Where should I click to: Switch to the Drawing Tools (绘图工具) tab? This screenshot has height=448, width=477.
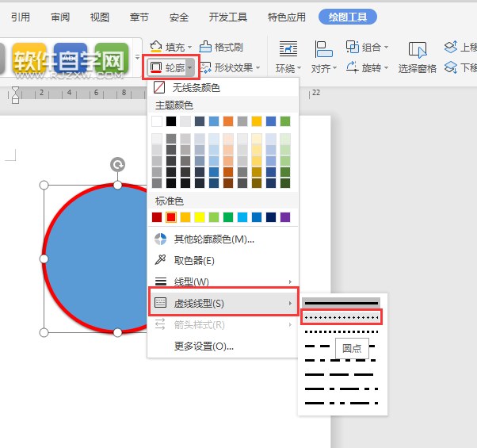click(x=348, y=17)
